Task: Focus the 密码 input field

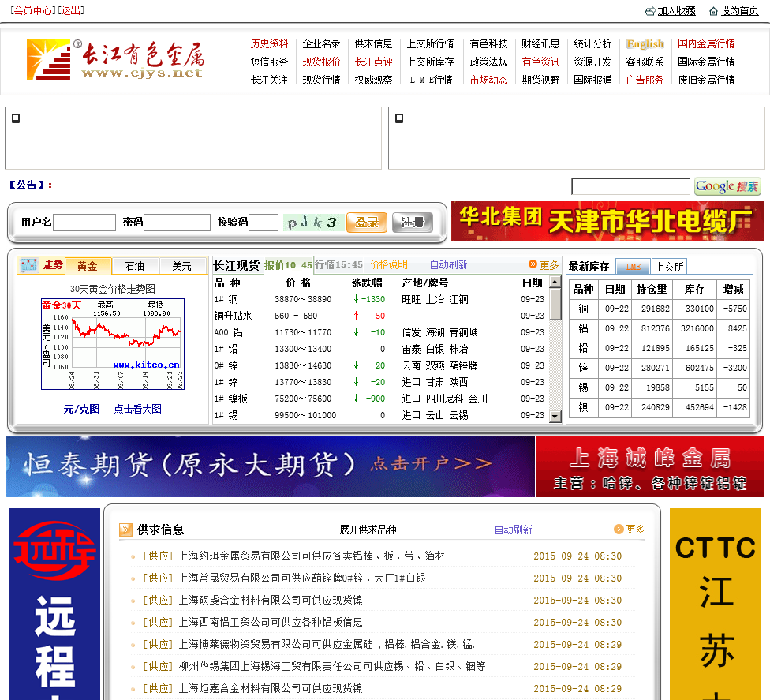Action: [178, 222]
